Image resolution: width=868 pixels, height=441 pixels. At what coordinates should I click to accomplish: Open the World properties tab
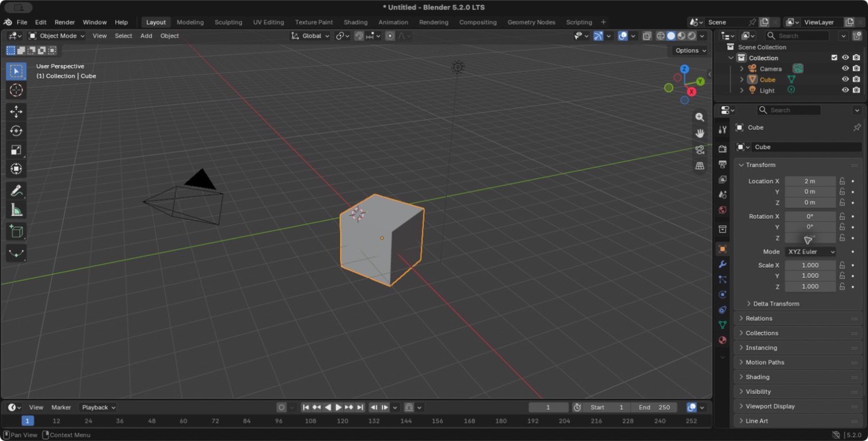(723, 210)
